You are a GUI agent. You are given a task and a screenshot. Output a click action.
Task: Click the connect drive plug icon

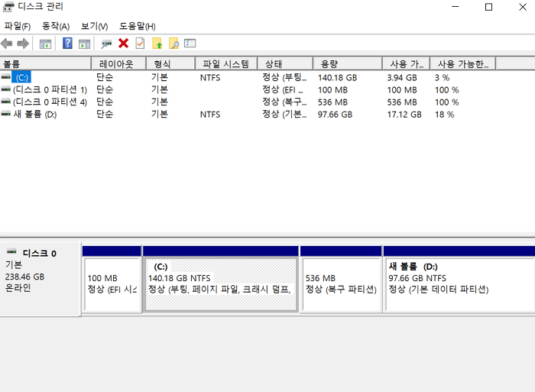pos(106,44)
